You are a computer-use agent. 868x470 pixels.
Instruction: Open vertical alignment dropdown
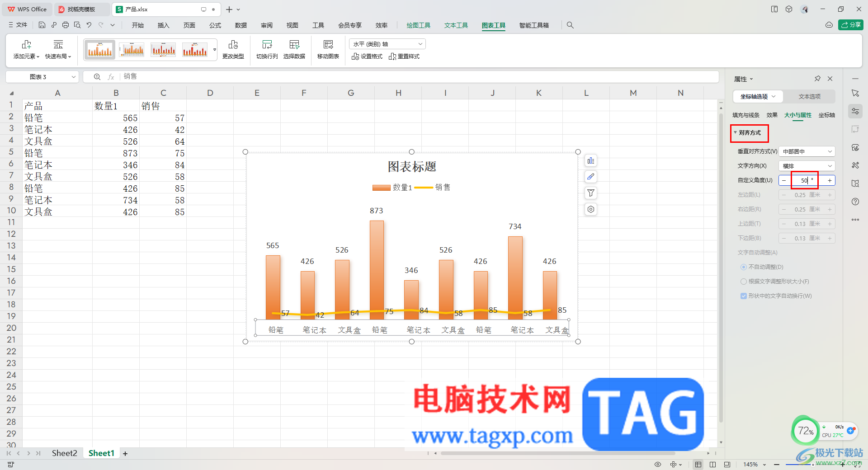[807, 151]
